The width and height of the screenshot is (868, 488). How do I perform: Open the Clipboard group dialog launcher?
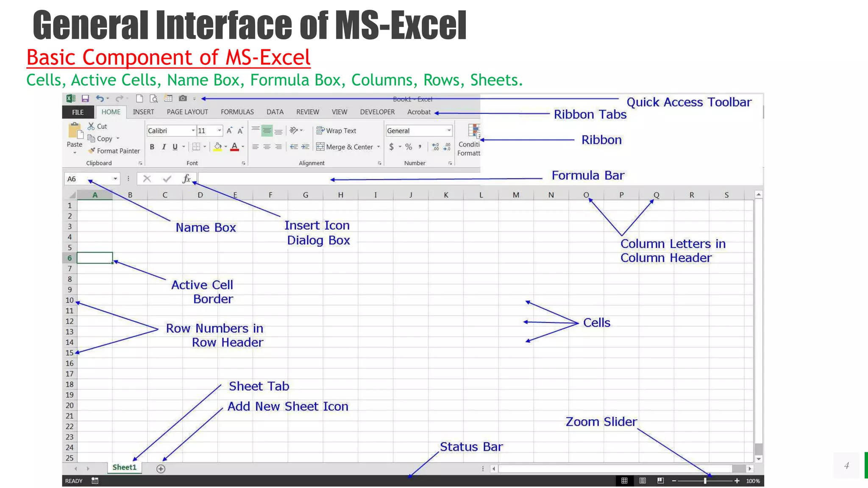pyautogui.click(x=140, y=163)
